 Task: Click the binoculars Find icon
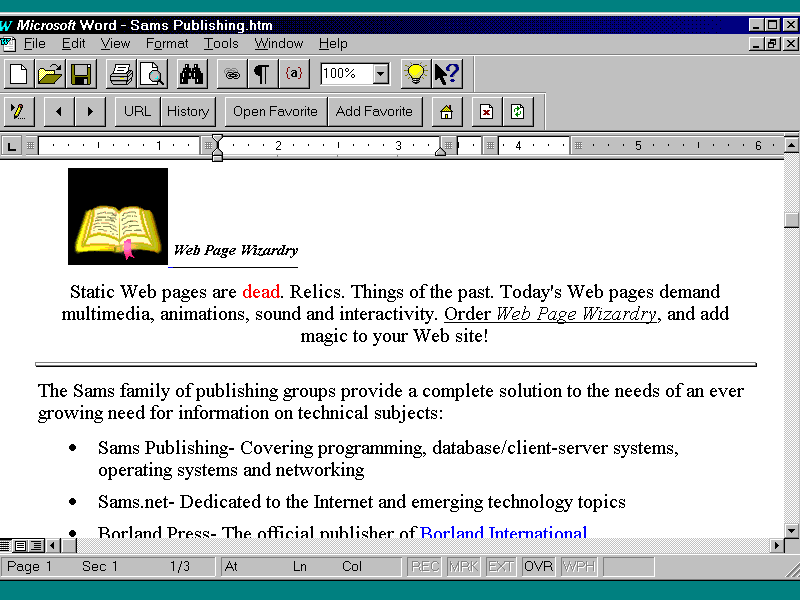coord(192,74)
